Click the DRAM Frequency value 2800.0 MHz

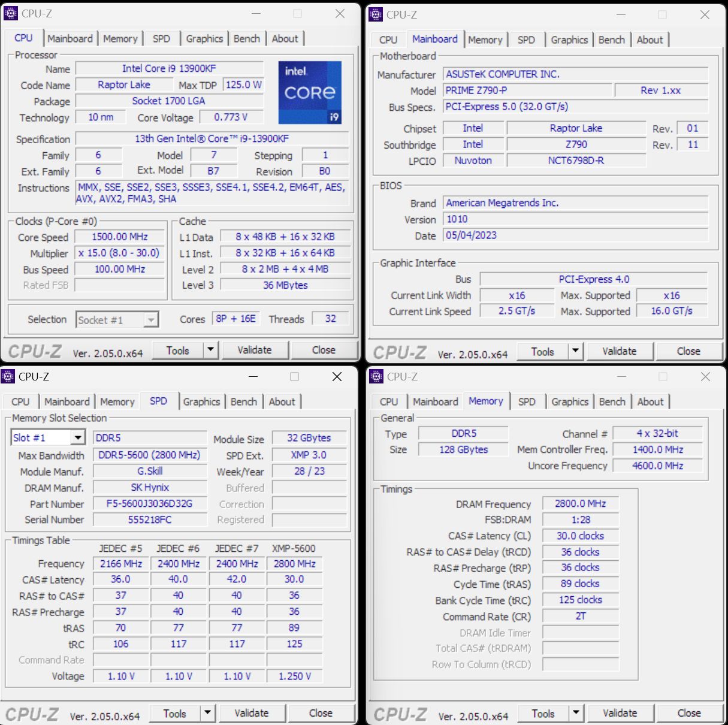pyautogui.click(x=581, y=504)
